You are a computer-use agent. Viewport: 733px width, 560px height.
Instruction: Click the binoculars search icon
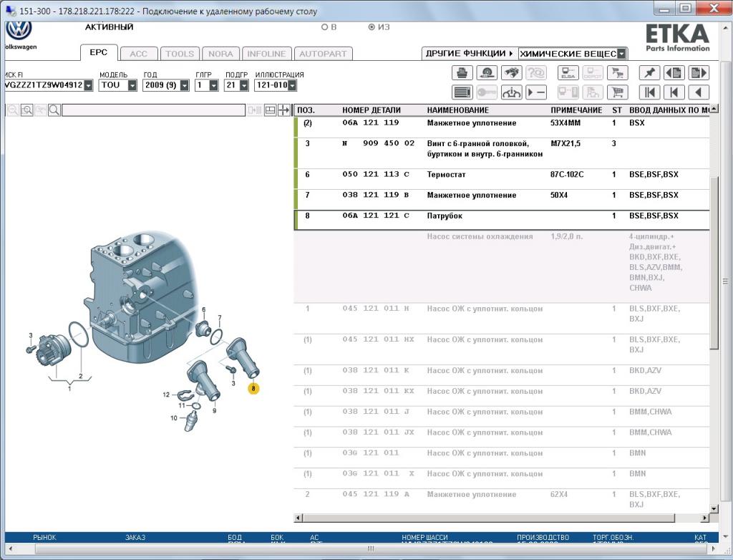[511, 73]
